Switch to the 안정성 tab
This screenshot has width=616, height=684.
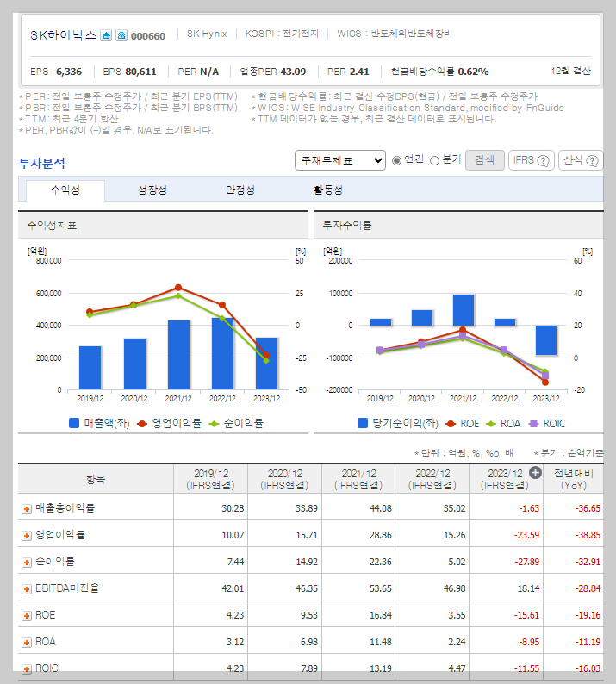[x=240, y=190]
